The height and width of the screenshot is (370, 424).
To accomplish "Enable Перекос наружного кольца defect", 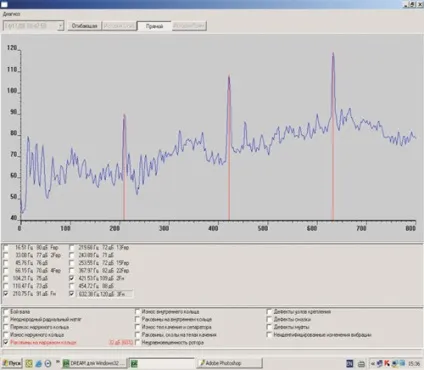I will click(x=6, y=327).
